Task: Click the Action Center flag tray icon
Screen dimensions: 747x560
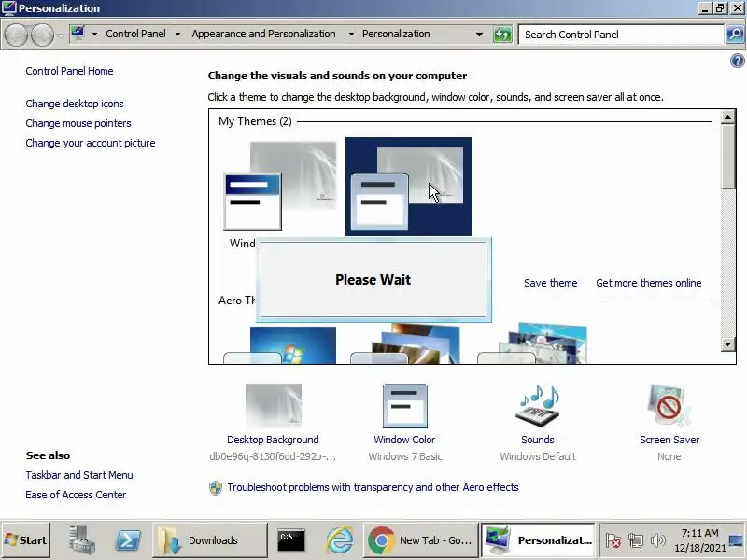Action: pos(613,540)
